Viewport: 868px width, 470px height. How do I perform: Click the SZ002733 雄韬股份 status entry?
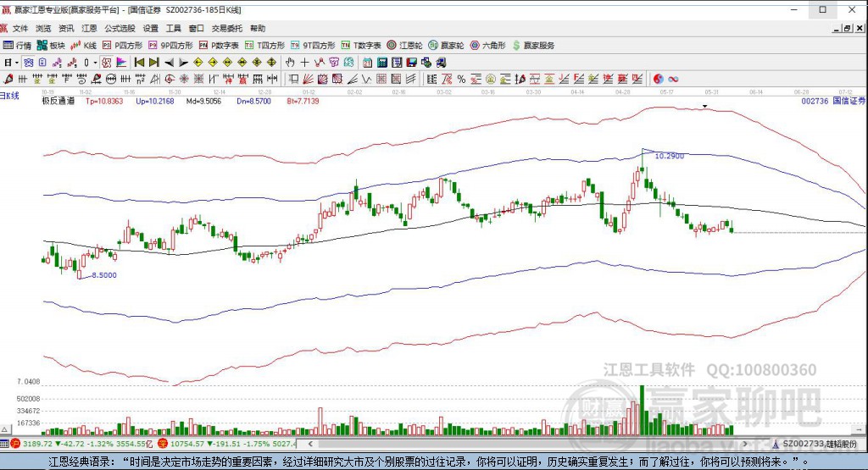coord(815,444)
